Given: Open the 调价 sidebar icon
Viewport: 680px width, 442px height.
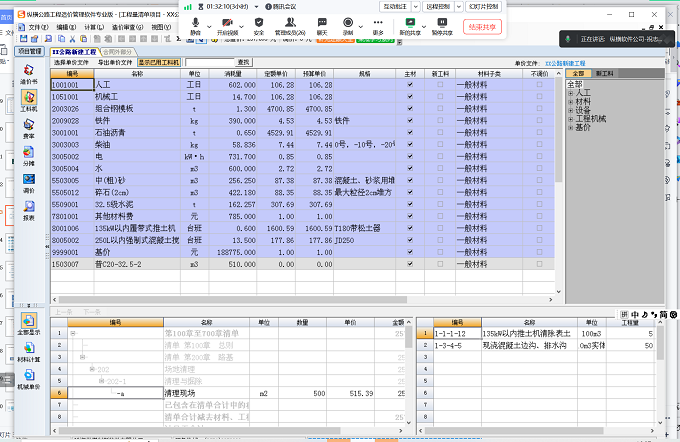Looking at the screenshot, I should pos(29,183).
